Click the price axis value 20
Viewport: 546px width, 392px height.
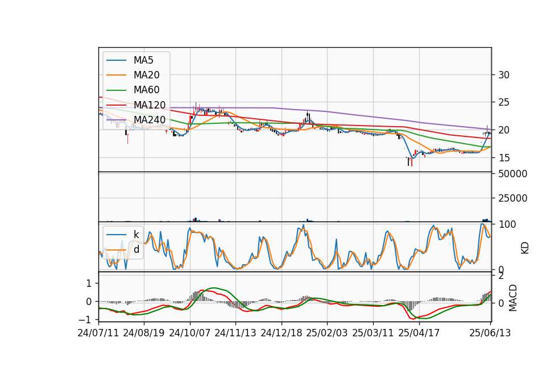click(504, 130)
